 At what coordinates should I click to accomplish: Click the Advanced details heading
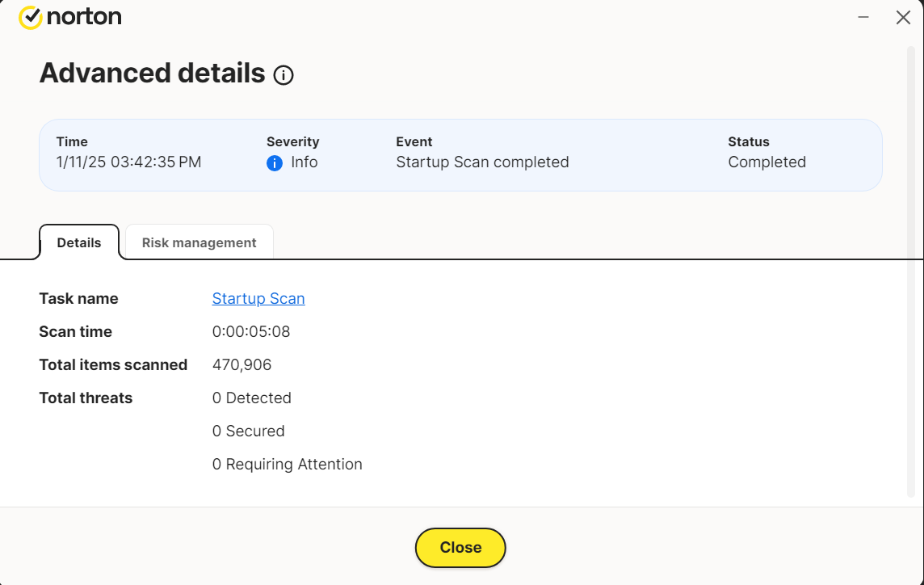pos(152,74)
